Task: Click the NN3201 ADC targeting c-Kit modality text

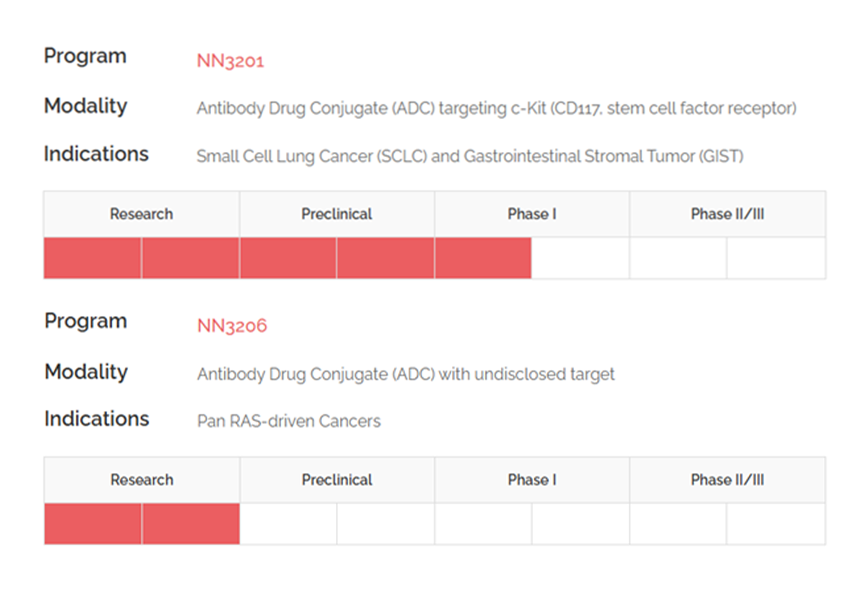Action: point(497,108)
